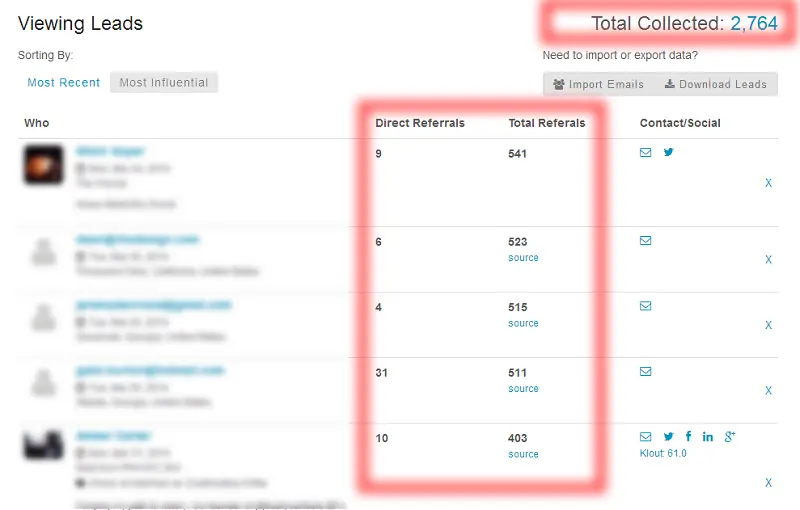
Task: Click the email icon in the 515 referrals row
Action: coord(645,307)
